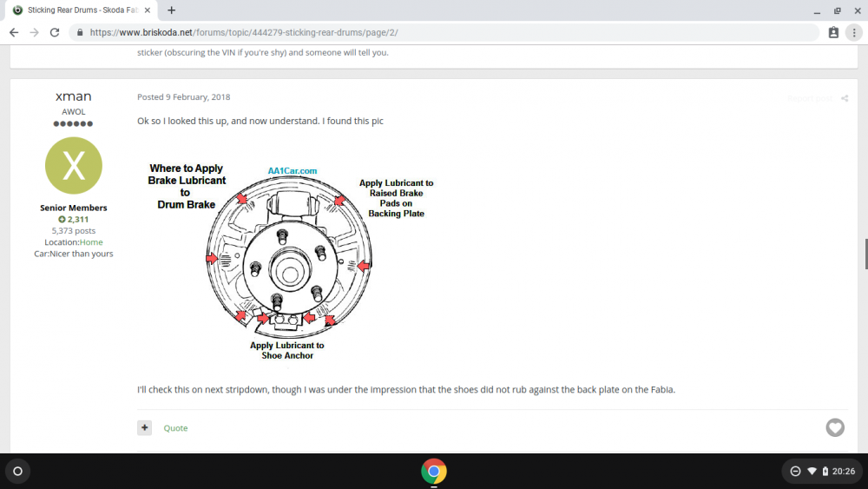Viewport: 868px width, 489px height.
Task: Open the Home location link
Action: click(x=91, y=242)
